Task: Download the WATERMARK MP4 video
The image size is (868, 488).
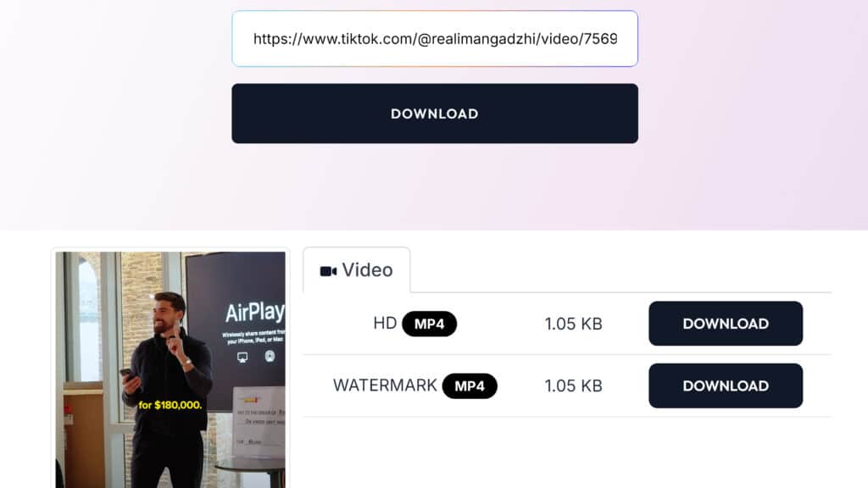Action: click(726, 385)
